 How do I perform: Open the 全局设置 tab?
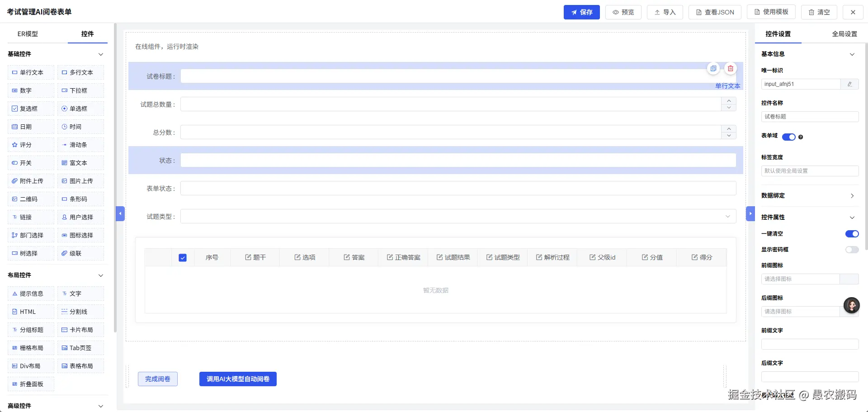click(x=844, y=34)
